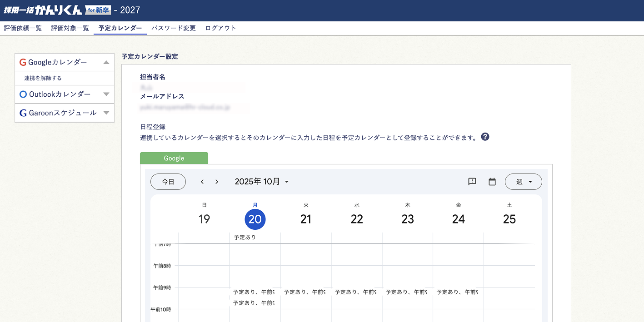Select Monday the 20th highlighted date circle
This screenshot has height=322, width=644.
click(x=255, y=219)
